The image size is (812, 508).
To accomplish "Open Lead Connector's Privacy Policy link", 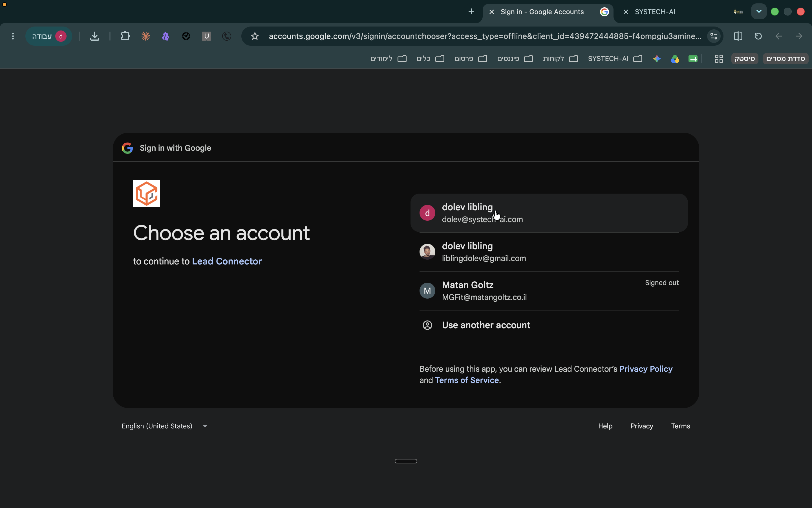I will click(646, 369).
